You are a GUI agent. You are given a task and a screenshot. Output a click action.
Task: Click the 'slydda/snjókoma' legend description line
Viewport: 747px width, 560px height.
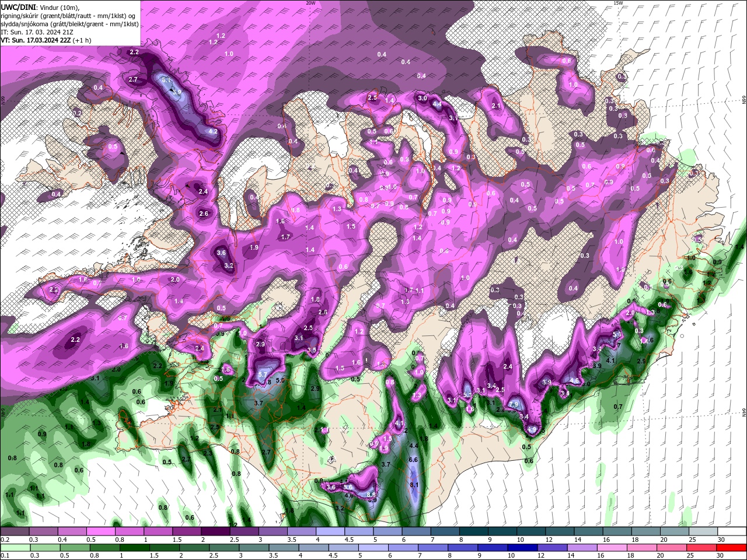(x=69, y=24)
